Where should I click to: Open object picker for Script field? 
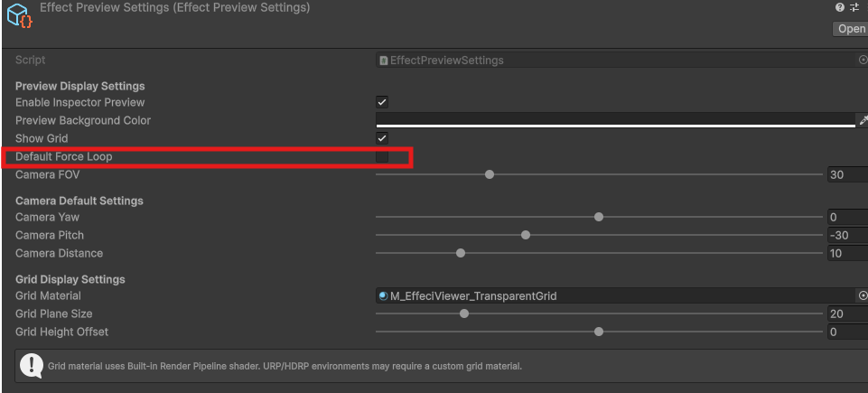coord(862,60)
